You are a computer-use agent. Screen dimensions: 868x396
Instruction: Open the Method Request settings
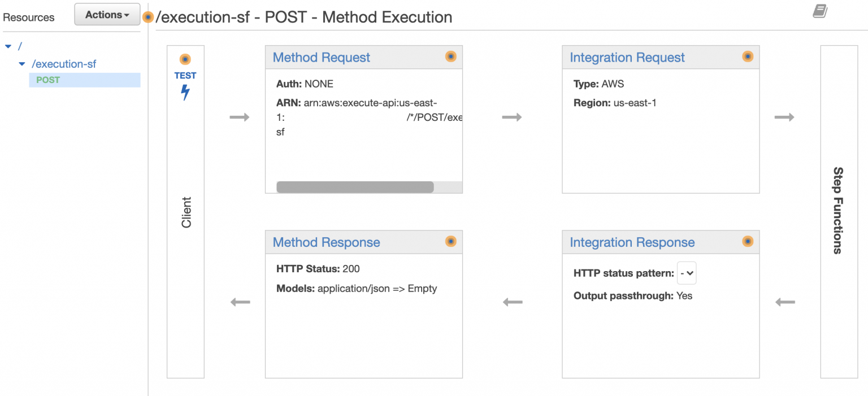321,58
